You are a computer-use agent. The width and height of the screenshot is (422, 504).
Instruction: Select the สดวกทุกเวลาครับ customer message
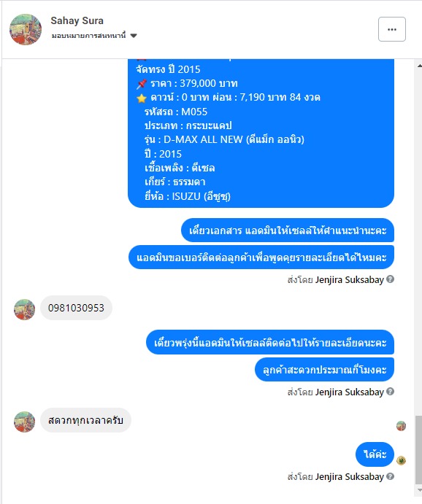(x=85, y=420)
